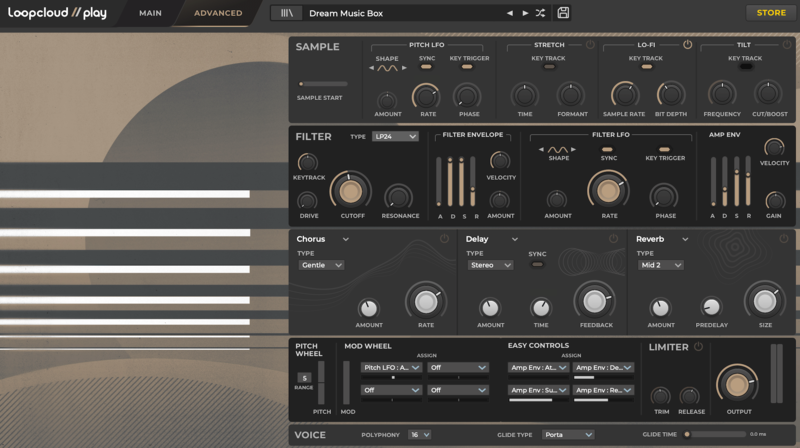Click the pitch wheel range value box

coord(304,378)
